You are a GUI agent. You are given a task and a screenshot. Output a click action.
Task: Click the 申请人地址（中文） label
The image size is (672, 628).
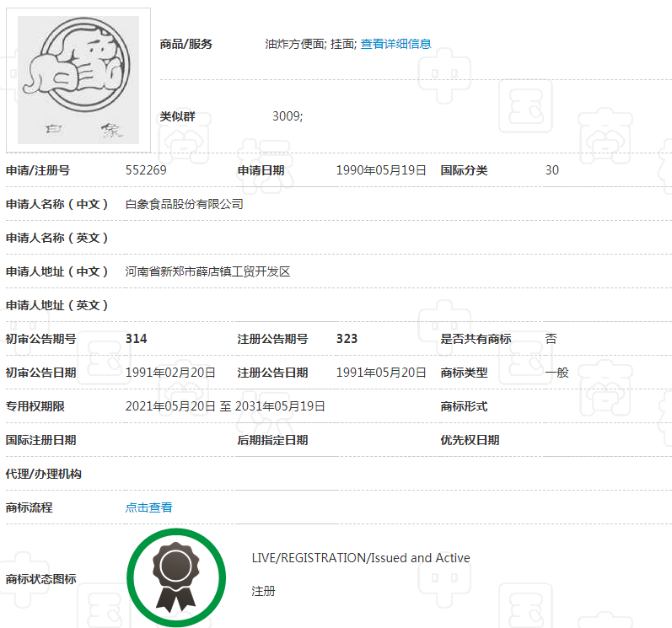pyautogui.click(x=56, y=271)
